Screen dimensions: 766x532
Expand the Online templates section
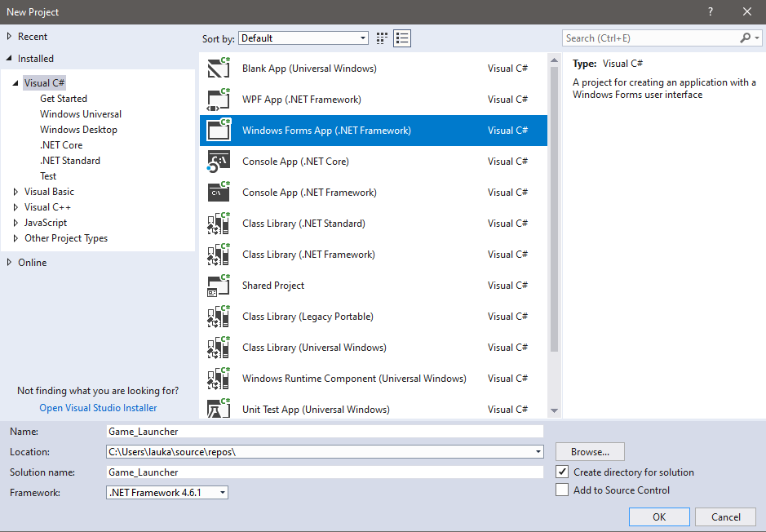click(10, 263)
